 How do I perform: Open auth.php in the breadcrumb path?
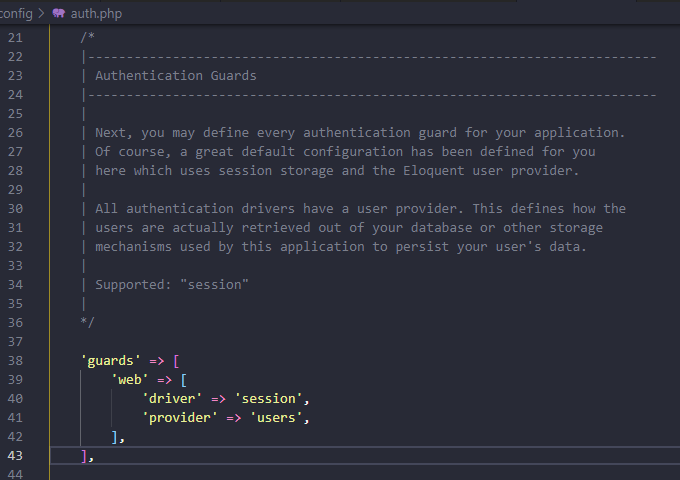point(96,13)
